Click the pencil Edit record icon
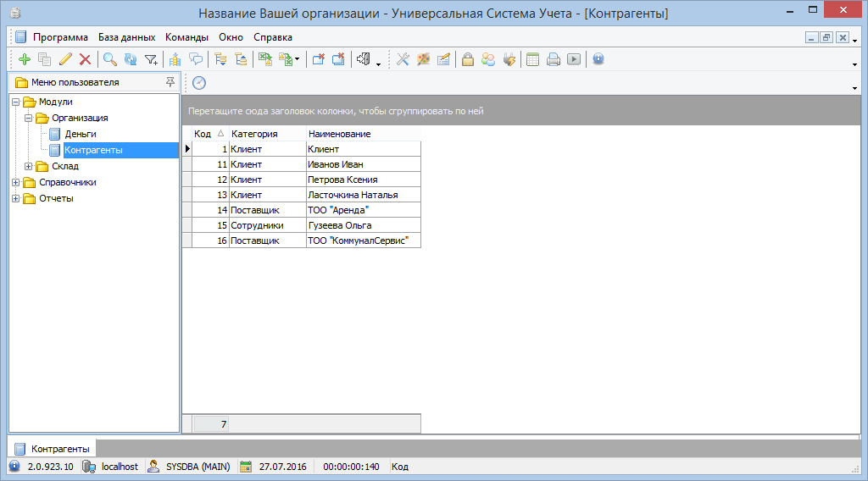Viewport: 868px width, 481px height. (65, 59)
